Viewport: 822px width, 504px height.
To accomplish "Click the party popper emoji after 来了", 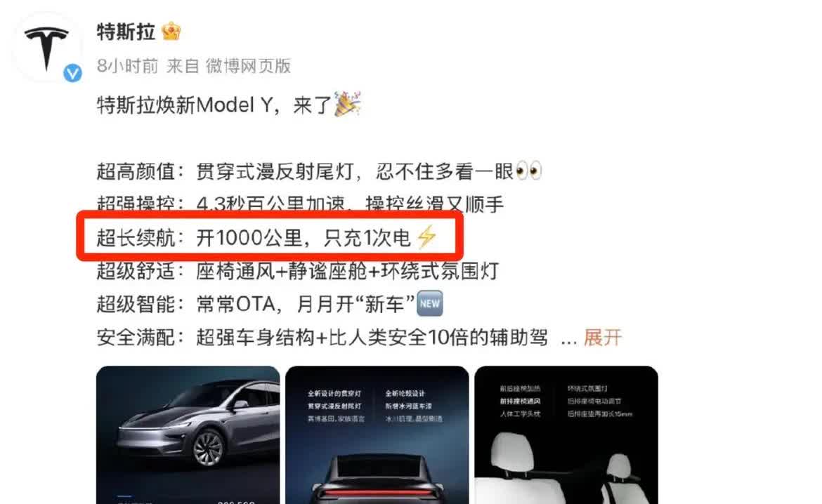I will (348, 104).
